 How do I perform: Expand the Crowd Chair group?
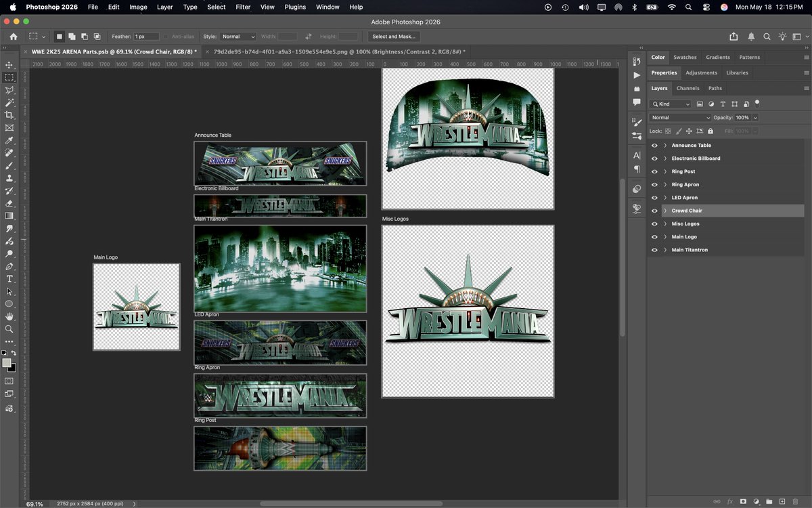pyautogui.click(x=665, y=211)
